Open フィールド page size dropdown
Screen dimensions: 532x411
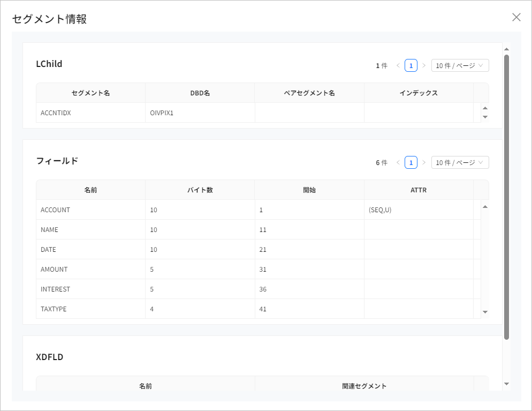pos(460,162)
